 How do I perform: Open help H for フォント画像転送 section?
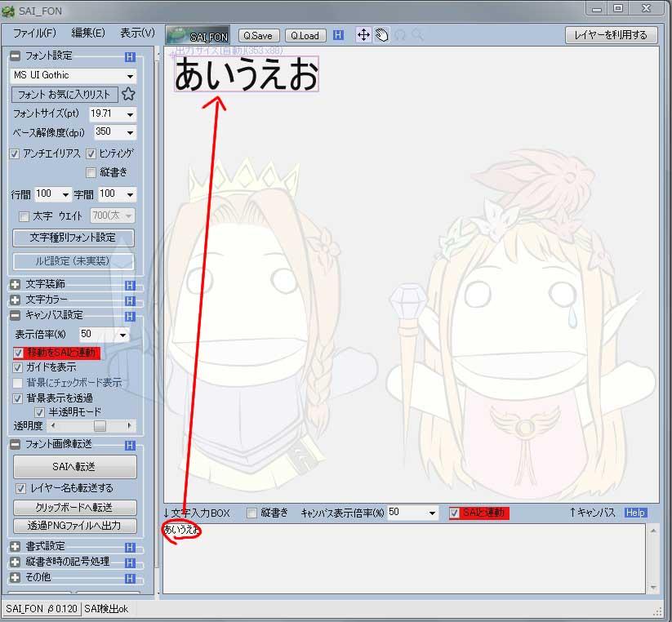click(130, 446)
